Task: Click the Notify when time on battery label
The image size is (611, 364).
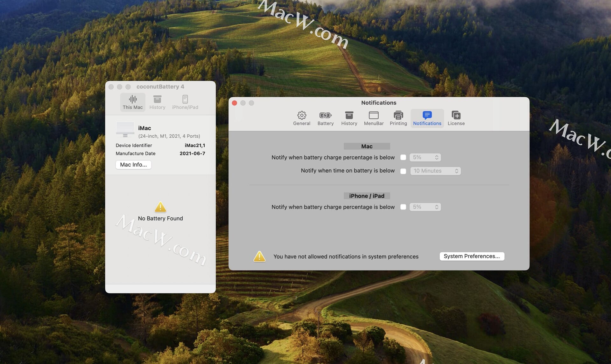Action: [348, 171]
